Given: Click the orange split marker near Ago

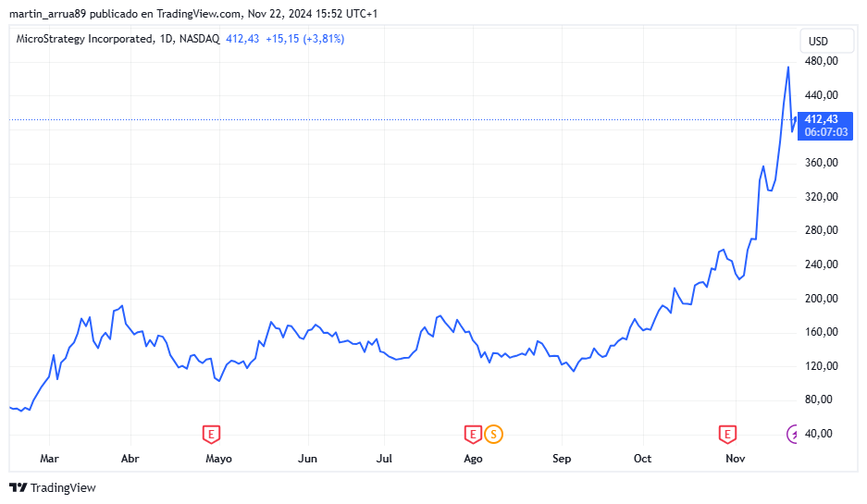Looking at the screenshot, I should 494,435.
